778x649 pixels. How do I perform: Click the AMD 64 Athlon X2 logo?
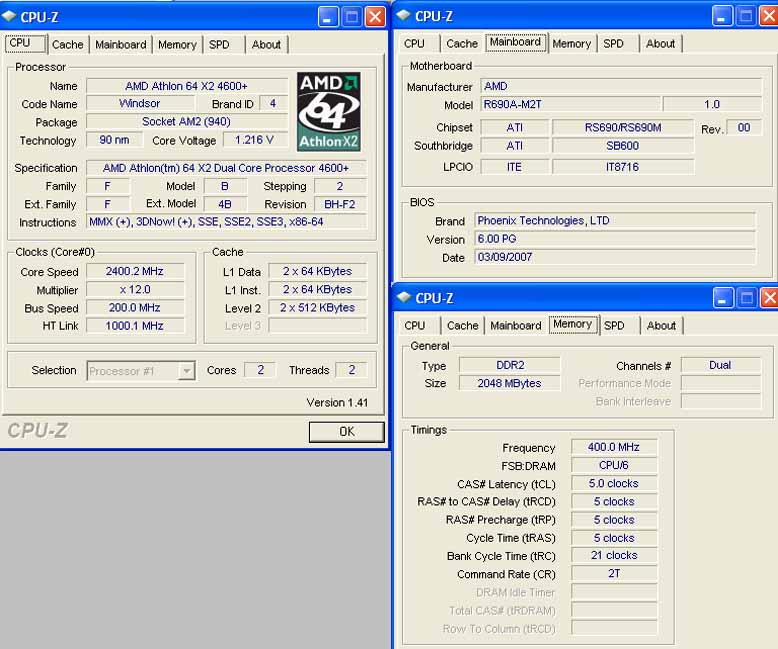point(328,112)
